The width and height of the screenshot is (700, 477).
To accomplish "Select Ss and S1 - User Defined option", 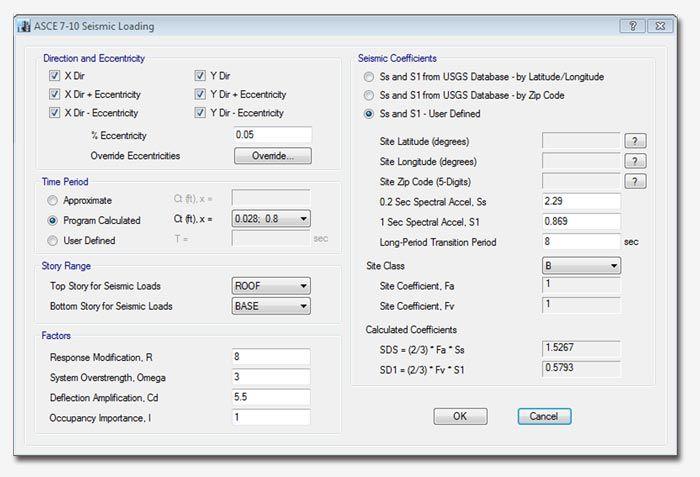I will click(369, 114).
